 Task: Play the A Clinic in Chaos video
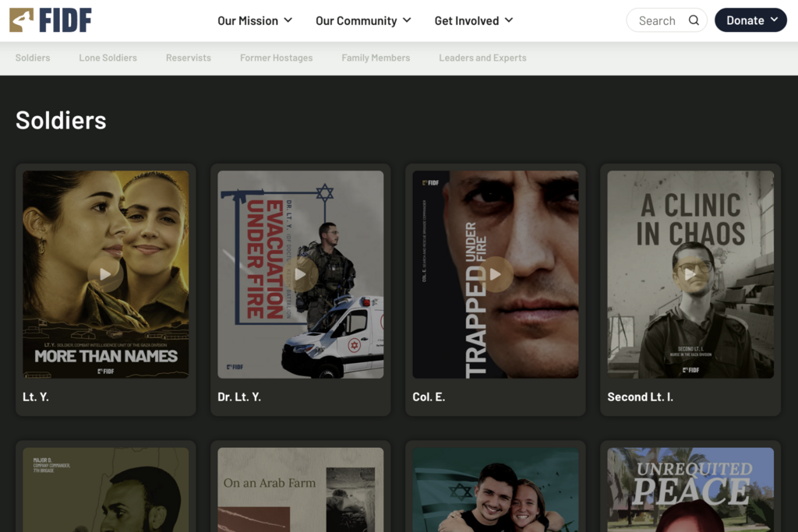tap(690, 274)
